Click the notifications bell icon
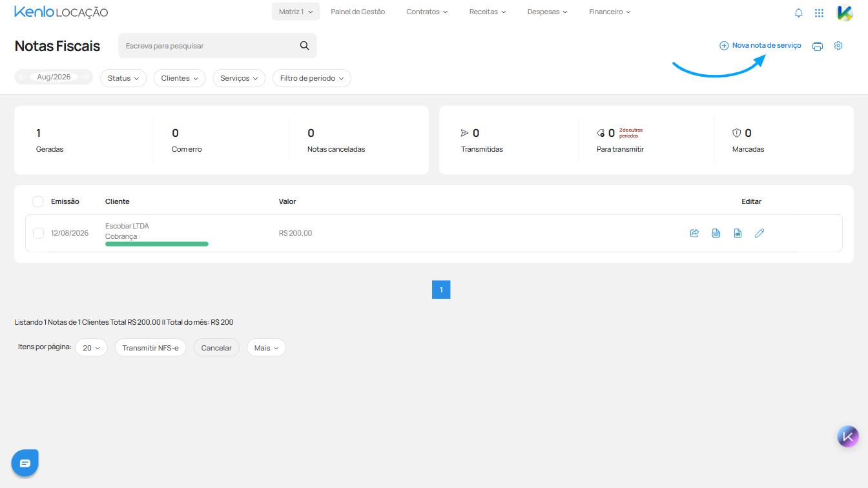 798,13
